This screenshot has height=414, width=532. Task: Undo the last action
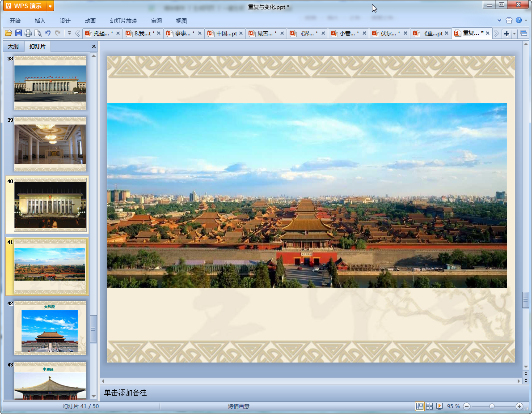(x=48, y=33)
